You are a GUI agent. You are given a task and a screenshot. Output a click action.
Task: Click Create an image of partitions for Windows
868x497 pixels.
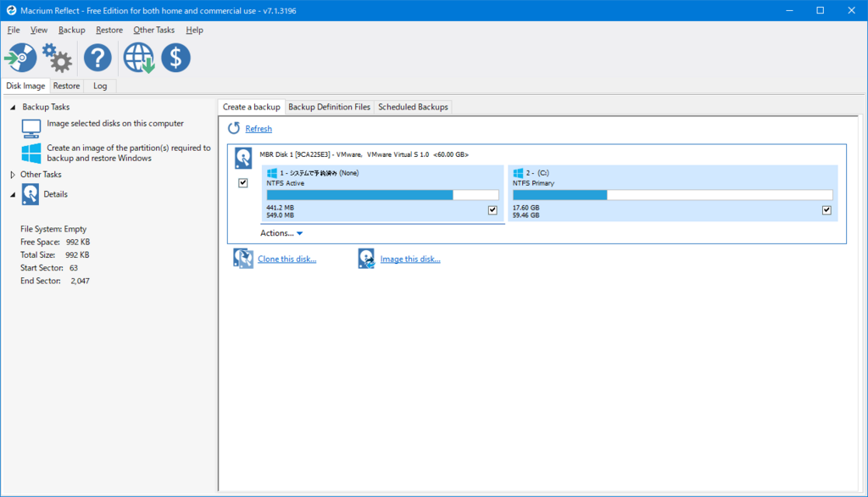[x=129, y=153]
